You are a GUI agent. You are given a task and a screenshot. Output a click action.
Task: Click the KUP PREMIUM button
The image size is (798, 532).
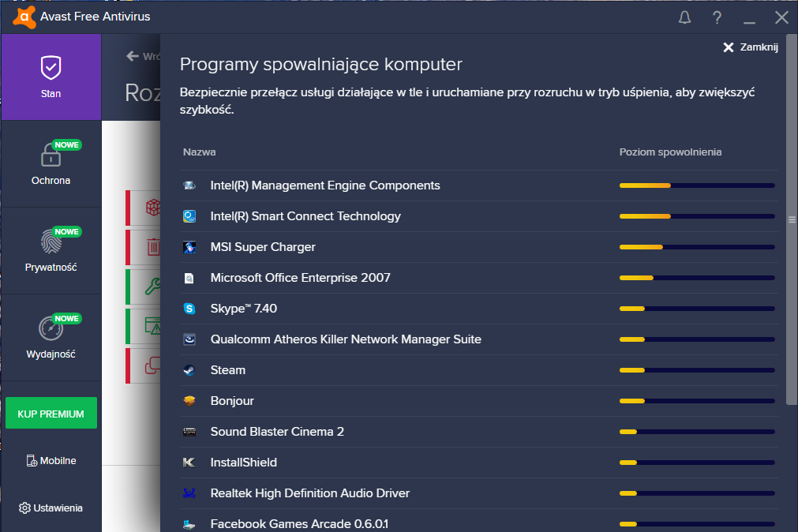coord(51,414)
